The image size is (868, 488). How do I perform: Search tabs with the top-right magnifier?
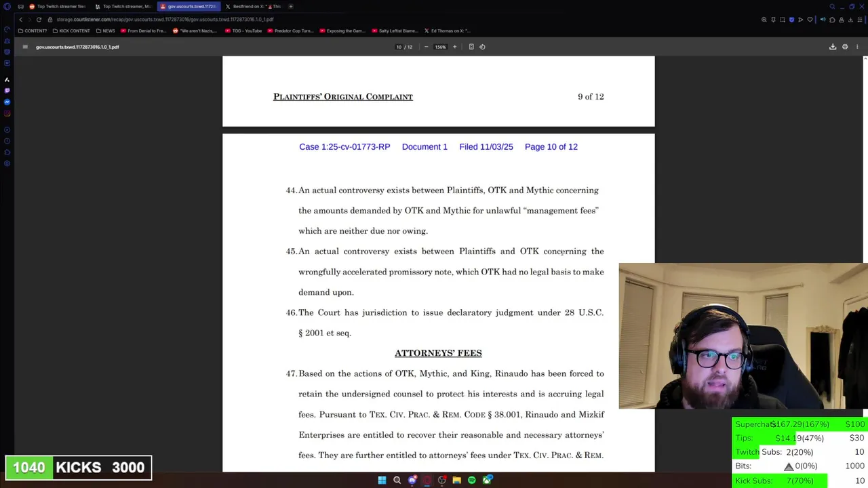pos(832,6)
